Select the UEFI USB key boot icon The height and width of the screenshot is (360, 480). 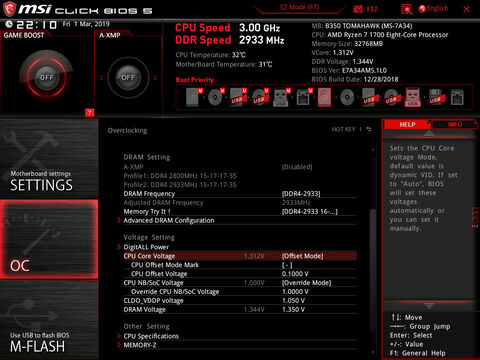click(282, 97)
